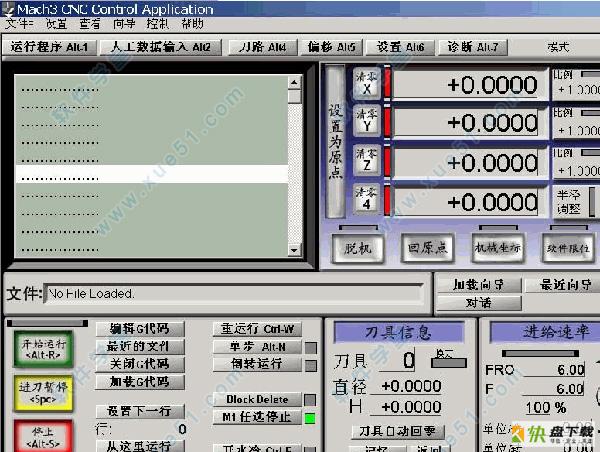Switch to 人工数据输入 Alt2 screen
The width and height of the screenshot is (600, 452).
(161, 47)
